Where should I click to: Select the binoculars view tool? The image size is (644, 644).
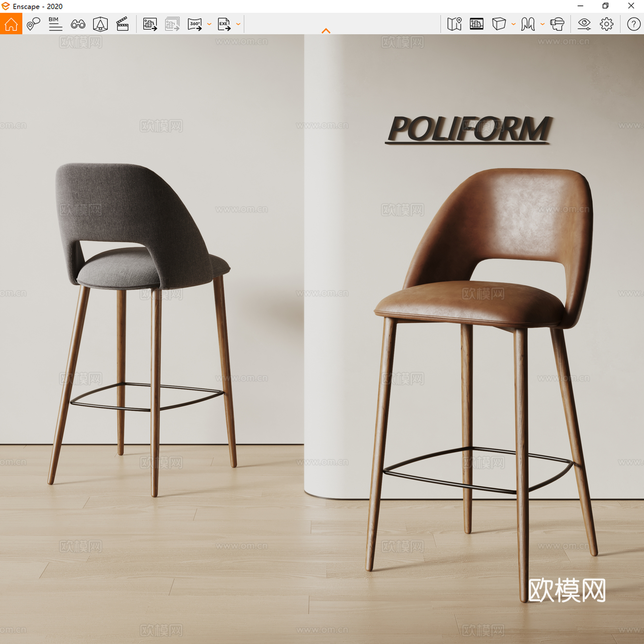tap(78, 23)
